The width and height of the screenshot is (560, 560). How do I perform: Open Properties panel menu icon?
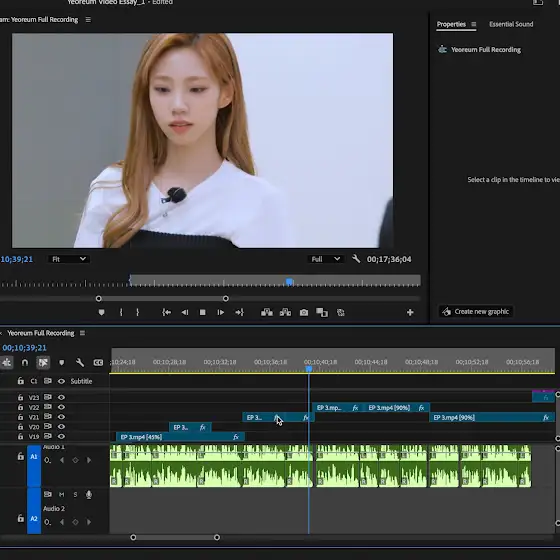point(474,24)
